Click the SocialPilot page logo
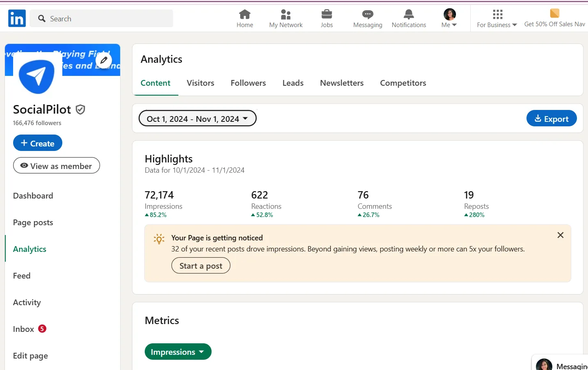588x370 pixels. coord(37,77)
